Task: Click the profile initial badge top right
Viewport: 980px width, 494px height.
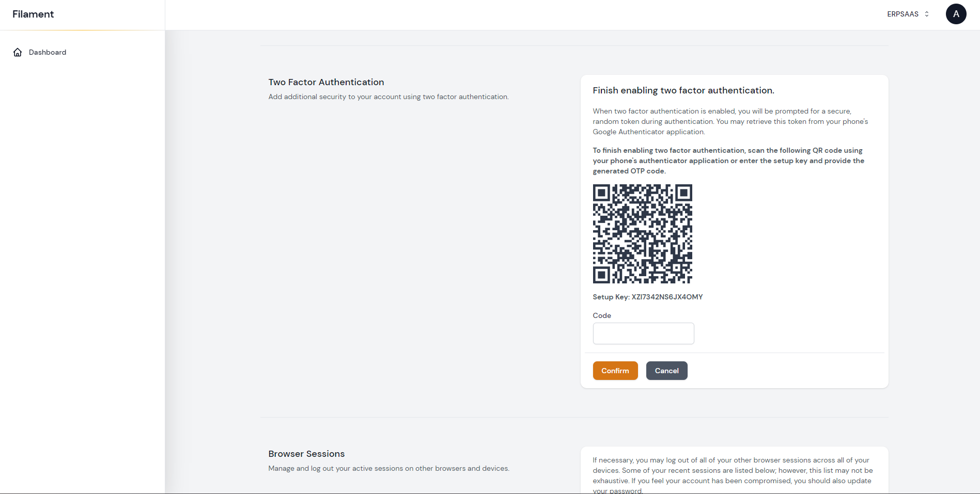Action: tap(956, 14)
